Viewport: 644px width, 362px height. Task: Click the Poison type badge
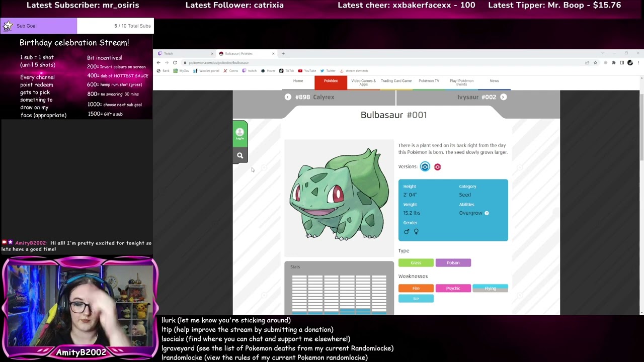453,263
